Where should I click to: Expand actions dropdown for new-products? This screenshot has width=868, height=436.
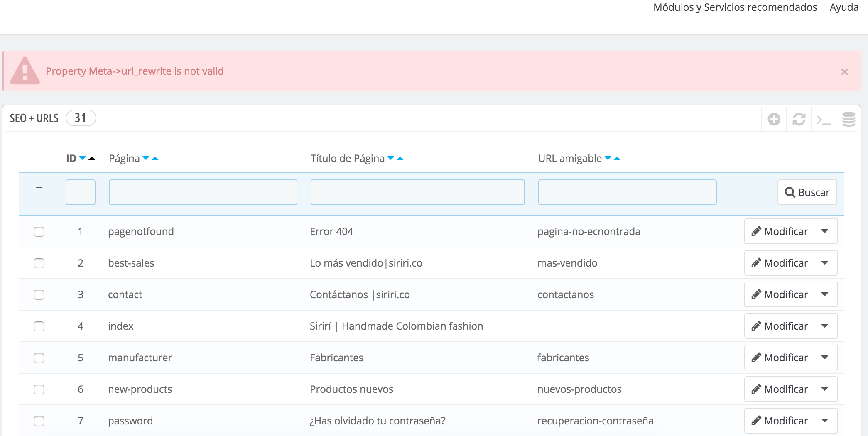[x=825, y=389]
